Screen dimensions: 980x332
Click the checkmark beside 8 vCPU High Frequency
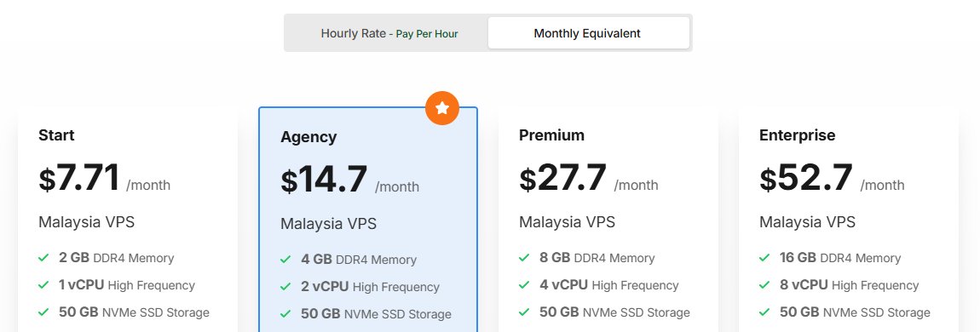764,285
